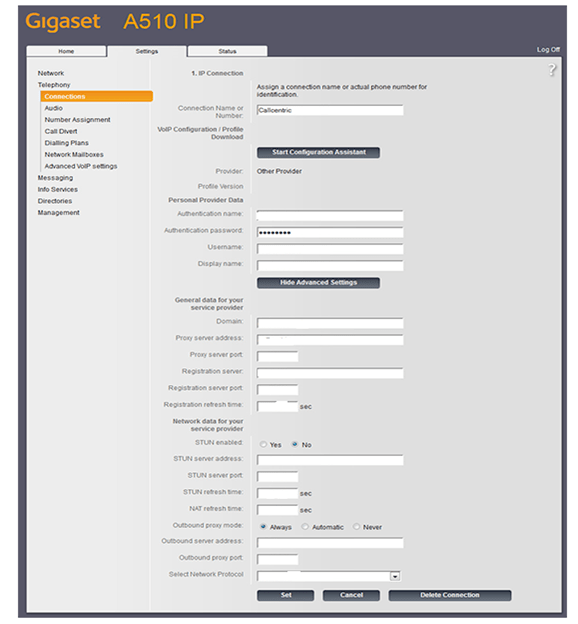Open the Audio settings entry
This screenshot has width=578, height=624.
[x=54, y=108]
